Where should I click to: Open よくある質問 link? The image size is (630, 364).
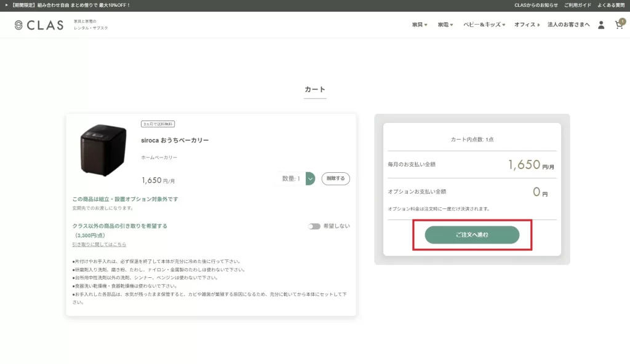[x=611, y=5]
